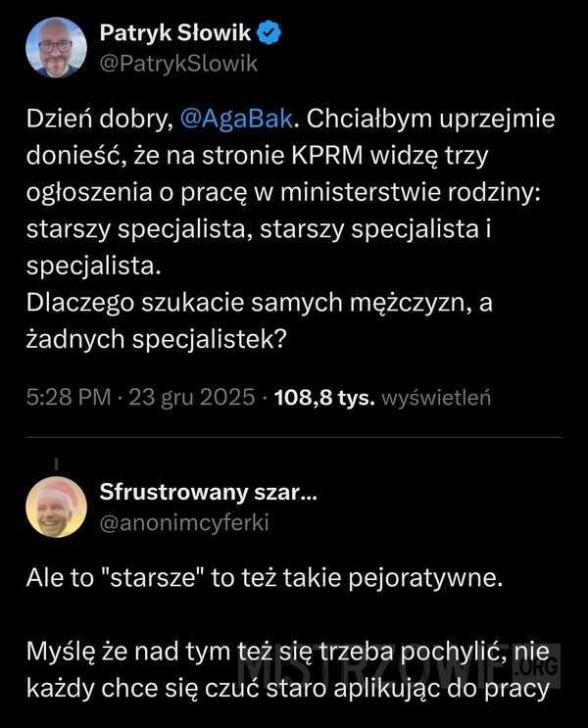Click the blue verified badge
The height and width of the screenshot is (728, 588).
click(x=270, y=34)
